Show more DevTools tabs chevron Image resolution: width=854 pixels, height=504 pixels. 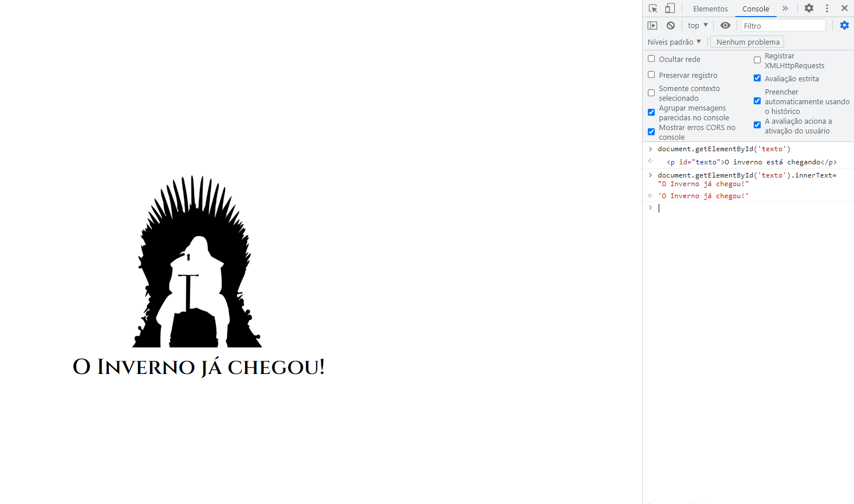click(x=785, y=9)
